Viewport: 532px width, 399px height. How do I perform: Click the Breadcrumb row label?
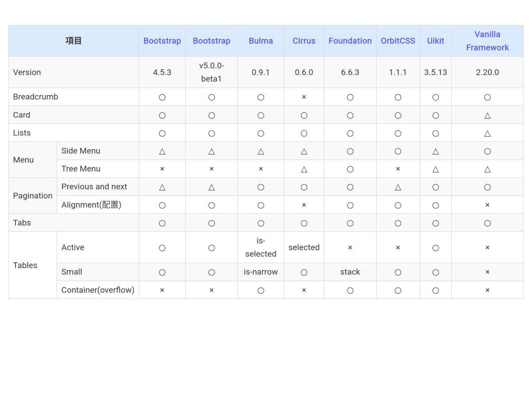click(35, 97)
